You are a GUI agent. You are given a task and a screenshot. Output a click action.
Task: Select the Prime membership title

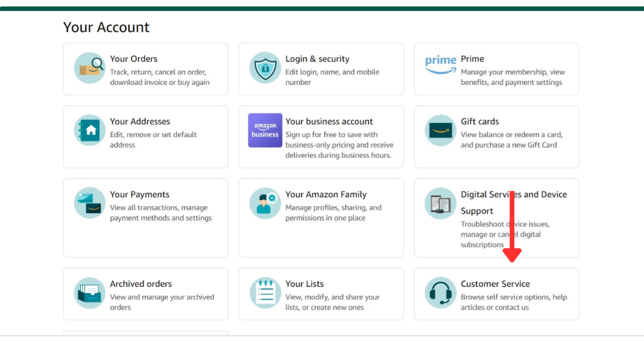pyautogui.click(x=472, y=59)
